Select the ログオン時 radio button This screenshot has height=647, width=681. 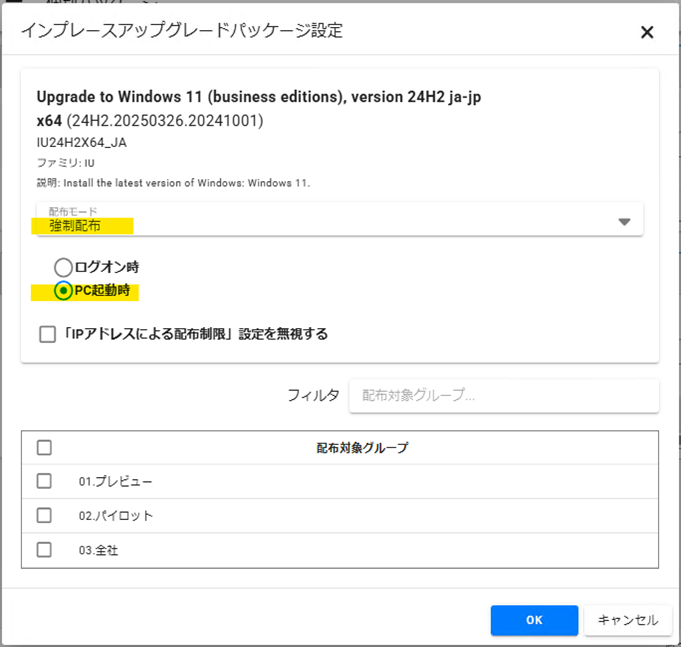pos(63,267)
